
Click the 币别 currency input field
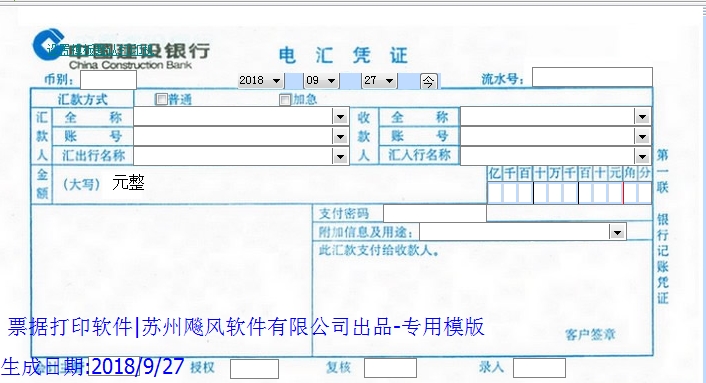coord(108,80)
